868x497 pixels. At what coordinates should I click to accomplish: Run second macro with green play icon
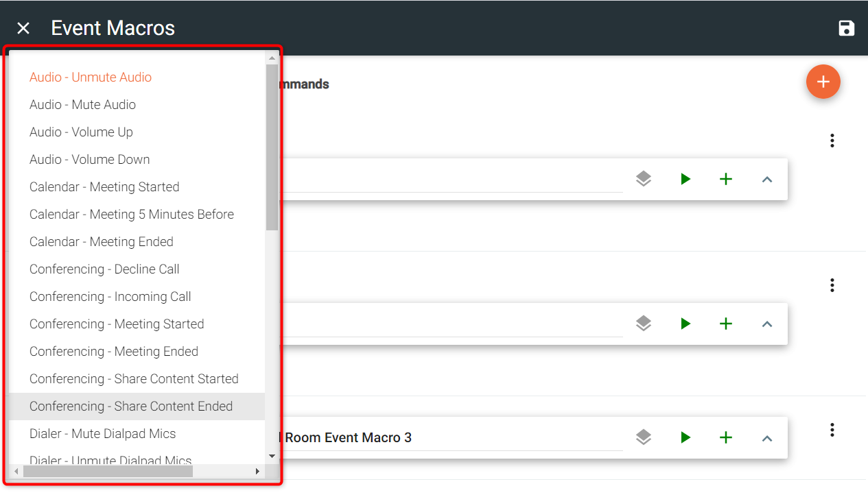[685, 324]
